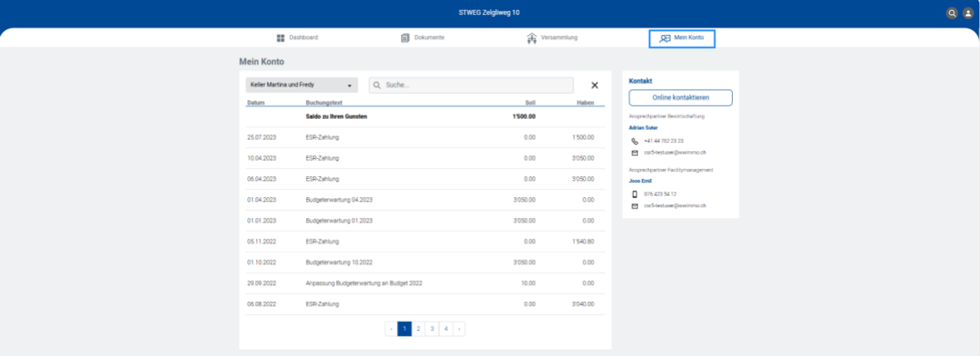This screenshot has height=356, width=980.
Task: Click Budgeterwartung 01.2023 entry
Action: point(339,220)
